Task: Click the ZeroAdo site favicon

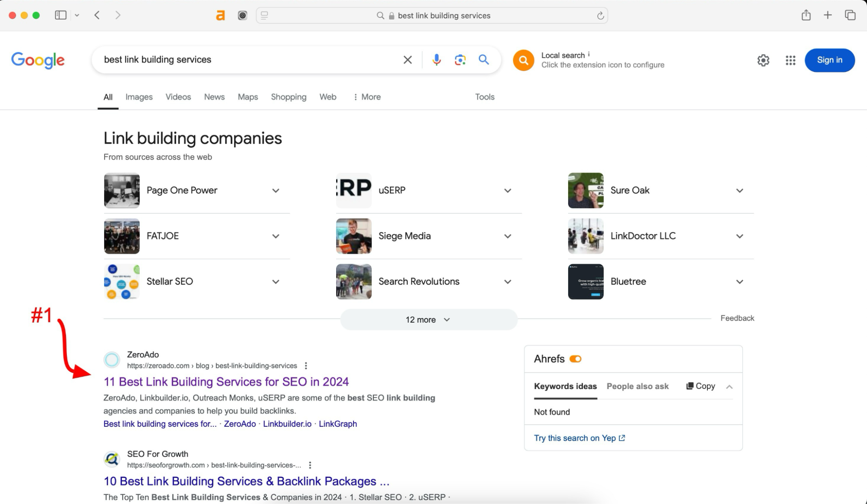Action: click(x=112, y=360)
